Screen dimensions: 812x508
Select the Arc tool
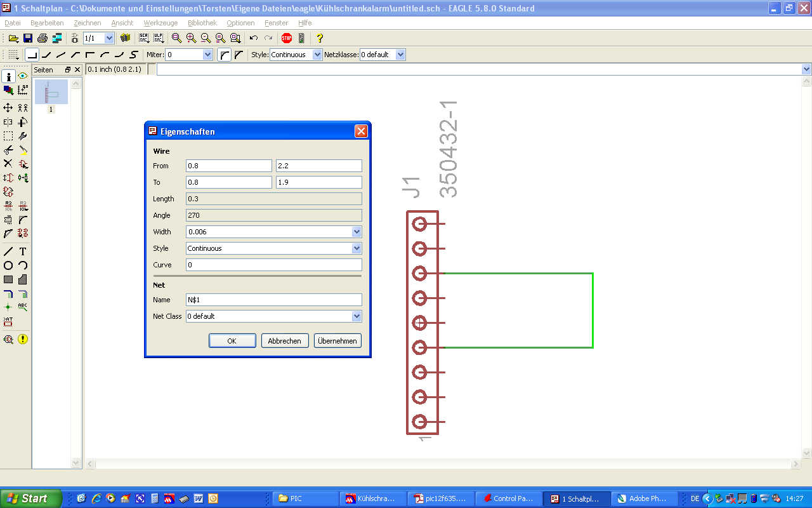23,265
